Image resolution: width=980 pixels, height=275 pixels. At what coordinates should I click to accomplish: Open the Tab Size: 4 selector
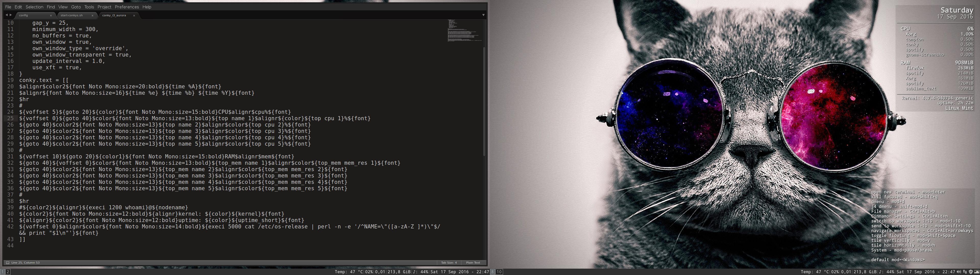tap(449, 263)
